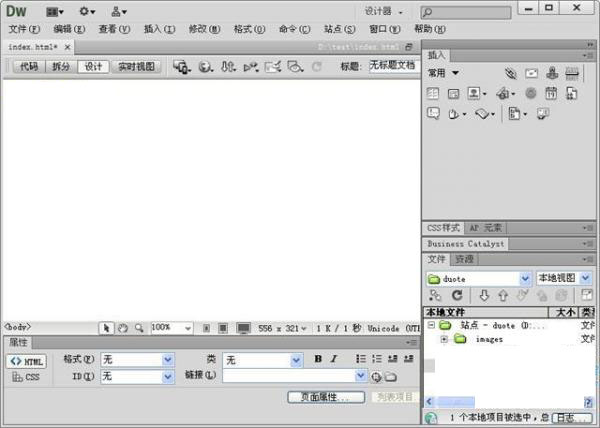Switch to 代码 (Code) view
600x428 pixels.
pos(28,67)
